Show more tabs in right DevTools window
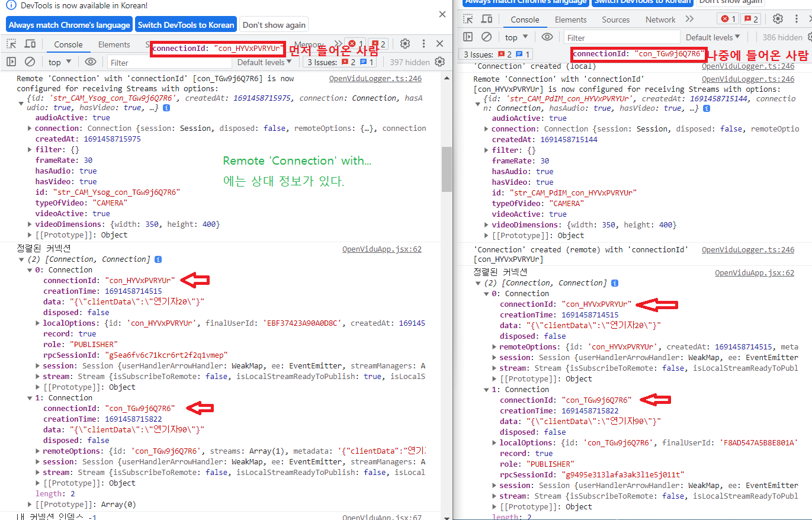 tap(689, 19)
